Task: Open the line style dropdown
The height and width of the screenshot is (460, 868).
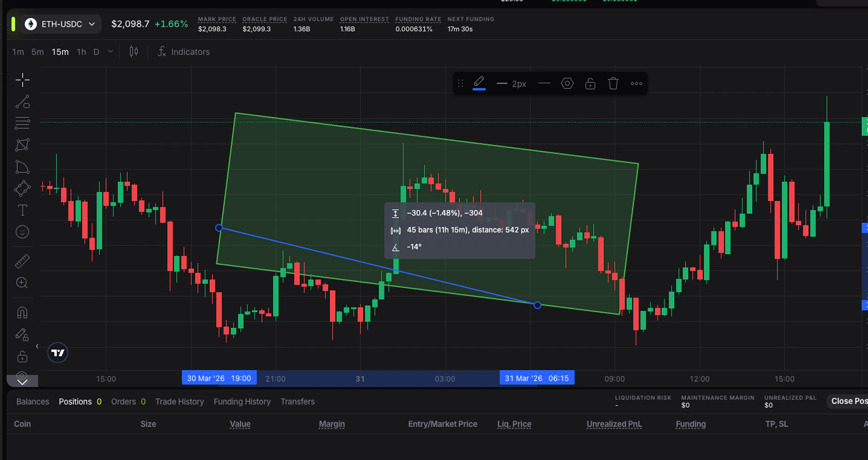Action: coord(544,84)
